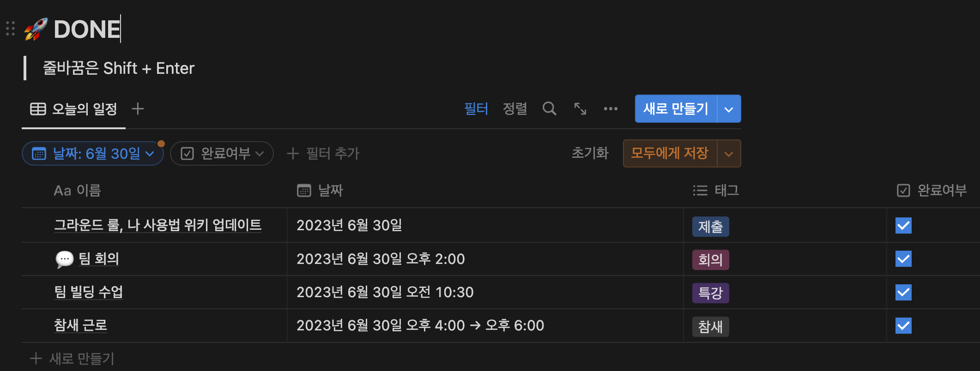The height and width of the screenshot is (371, 980).
Task: Open the three-dot view options menu
Action: coord(611,109)
